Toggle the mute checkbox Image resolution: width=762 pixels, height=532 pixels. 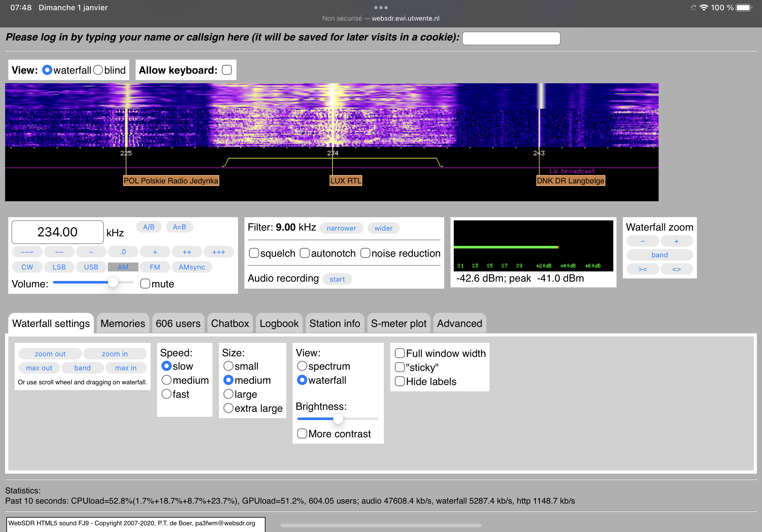(145, 284)
